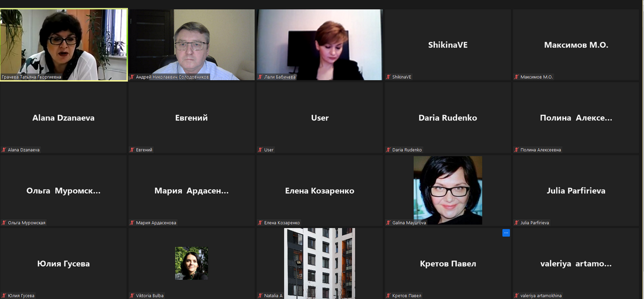Click muted mic icon next to Alana Dzanaeva
The width and height of the screenshot is (644, 299).
[4, 150]
